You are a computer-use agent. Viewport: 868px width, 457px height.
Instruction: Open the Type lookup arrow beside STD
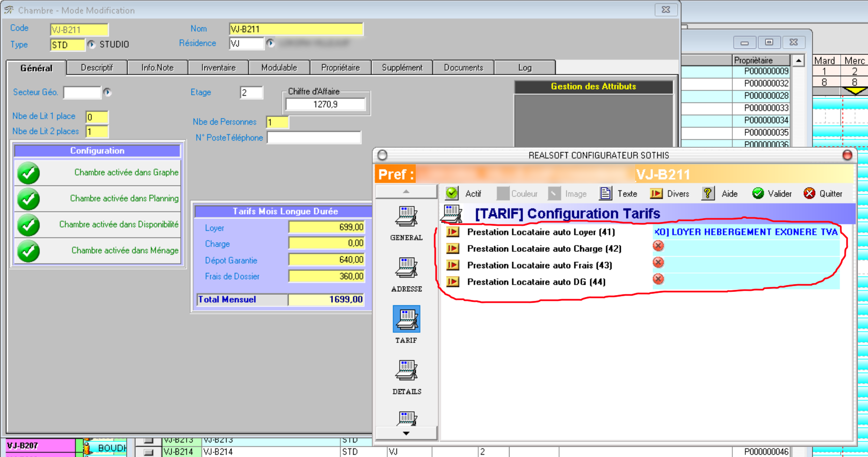[91, 44]
